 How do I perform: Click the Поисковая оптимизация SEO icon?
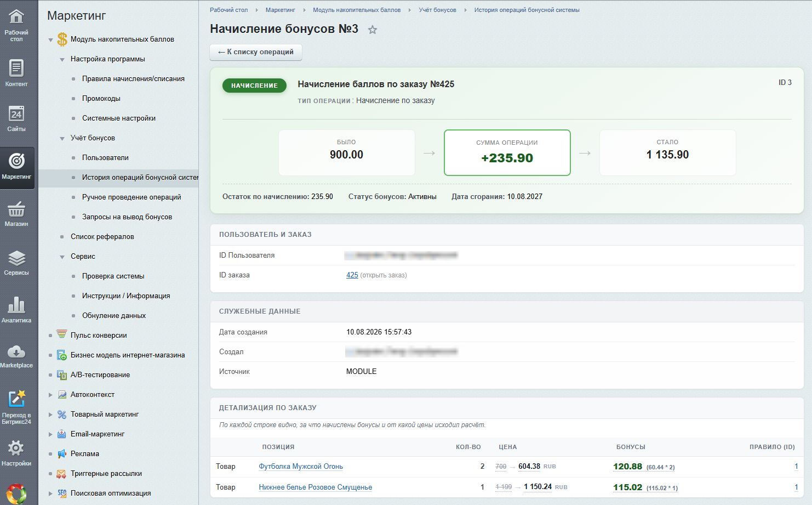62,493
